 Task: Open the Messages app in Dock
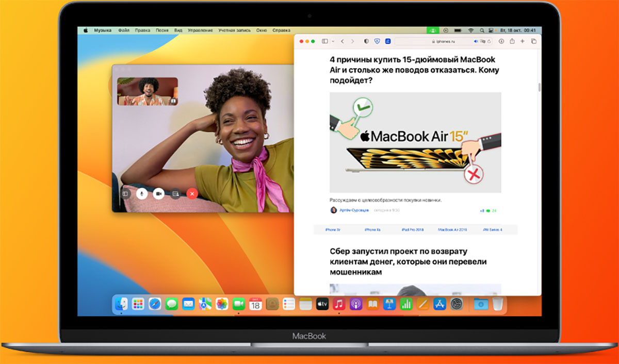172,304
